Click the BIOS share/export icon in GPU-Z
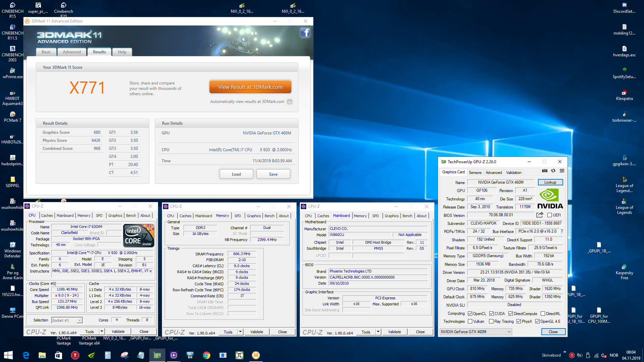644x362 pixels. click(x=540, y=215)
